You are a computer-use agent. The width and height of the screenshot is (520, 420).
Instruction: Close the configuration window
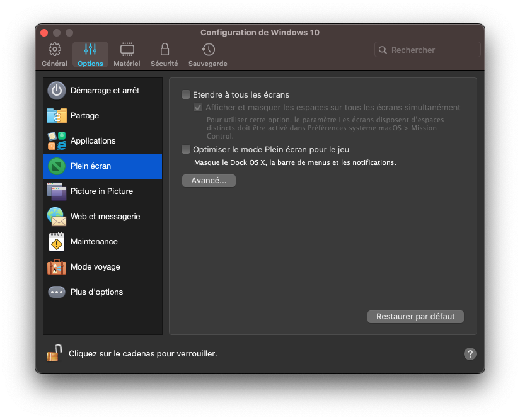[x=44, y=33]
